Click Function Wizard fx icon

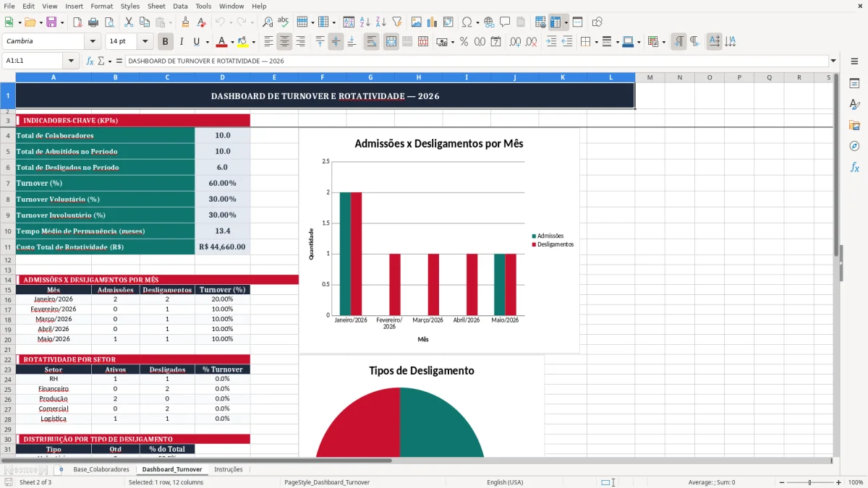click(90, 61)
